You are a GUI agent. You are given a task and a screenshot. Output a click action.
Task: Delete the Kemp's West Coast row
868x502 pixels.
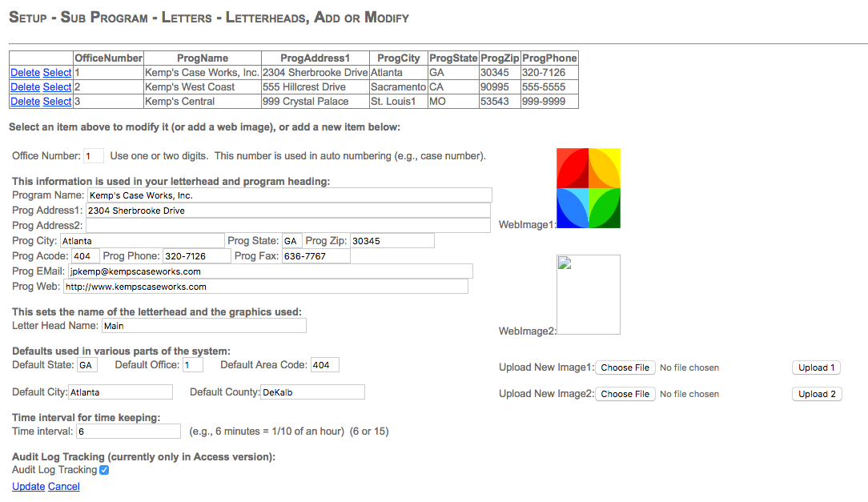click(25, 87)
